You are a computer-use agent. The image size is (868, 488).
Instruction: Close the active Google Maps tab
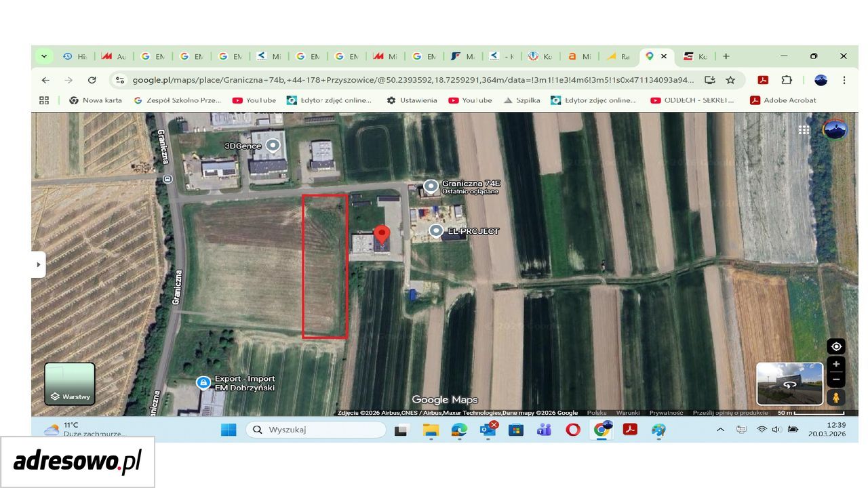pyautogui.click(x=664, y=56)
